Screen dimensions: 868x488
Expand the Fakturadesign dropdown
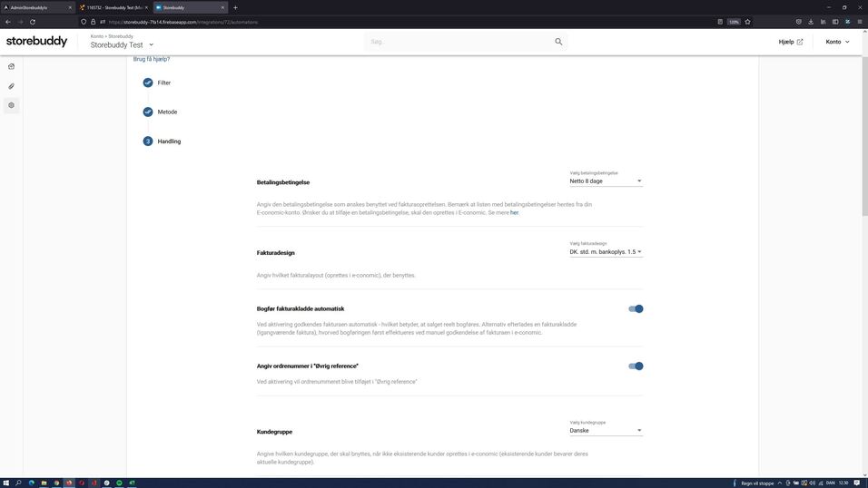click(606, 251)
